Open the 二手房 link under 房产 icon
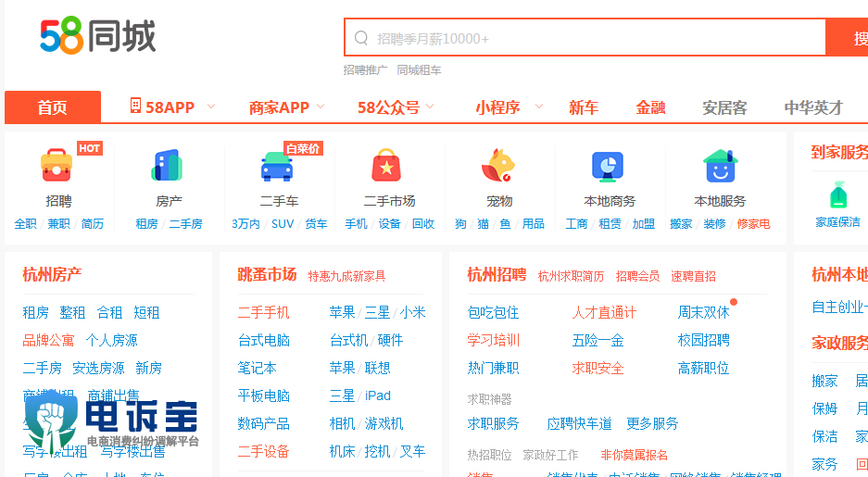The width and height of the screenshot is (868, 477). [185, 223]
